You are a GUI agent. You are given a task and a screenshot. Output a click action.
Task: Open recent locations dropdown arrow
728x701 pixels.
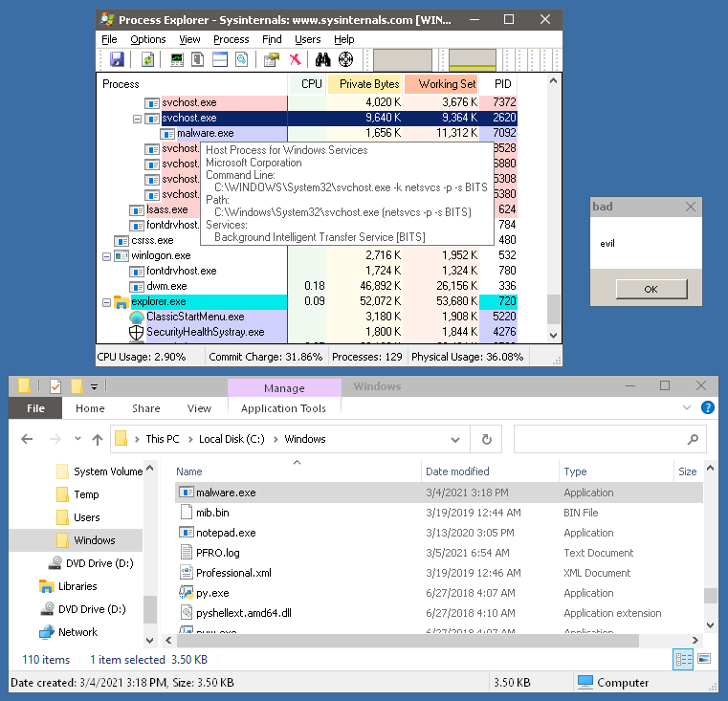[x=77, y=439]
